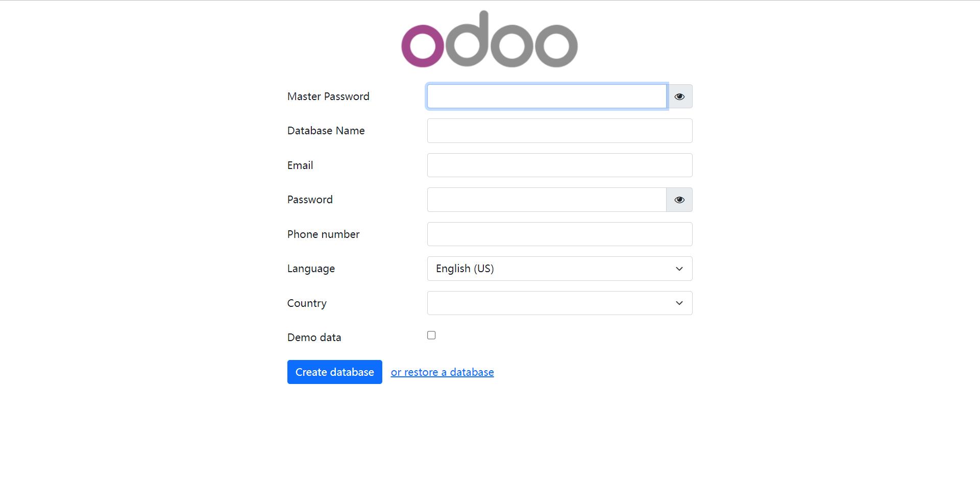Hide the Master Password using its eye toggle

tap(679, 96)
